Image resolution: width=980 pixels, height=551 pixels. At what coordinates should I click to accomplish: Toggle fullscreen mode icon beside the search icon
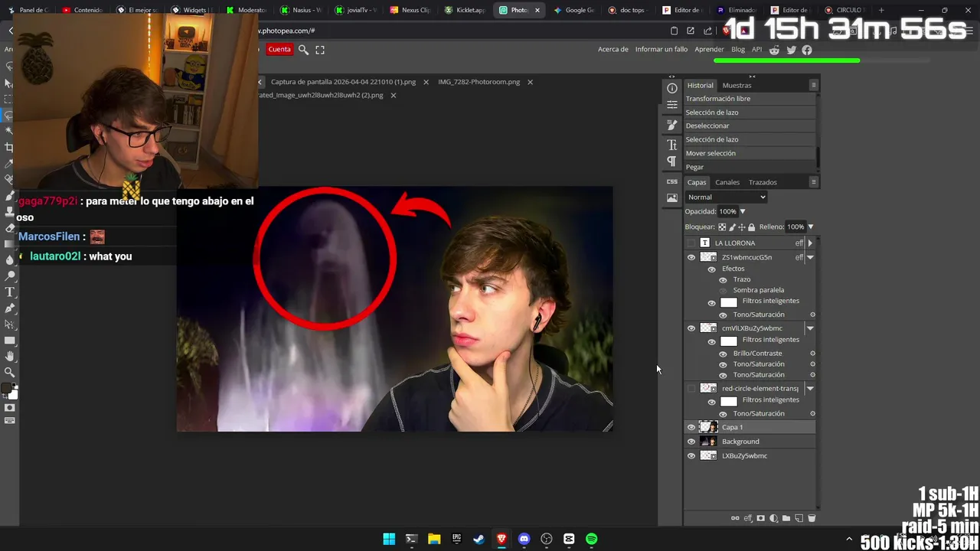320,50
